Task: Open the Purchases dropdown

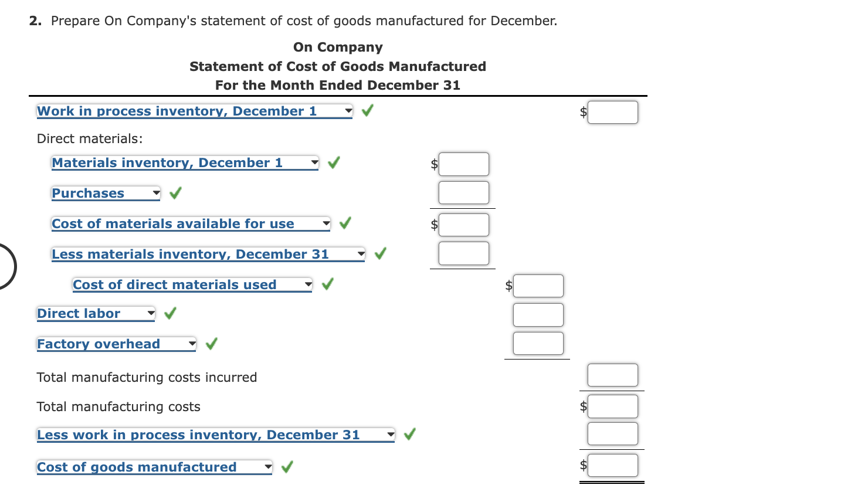Action: point(155,192)
